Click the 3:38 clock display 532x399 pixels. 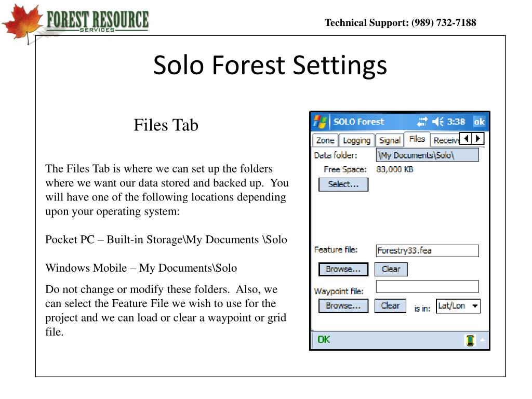coord(456,122)
